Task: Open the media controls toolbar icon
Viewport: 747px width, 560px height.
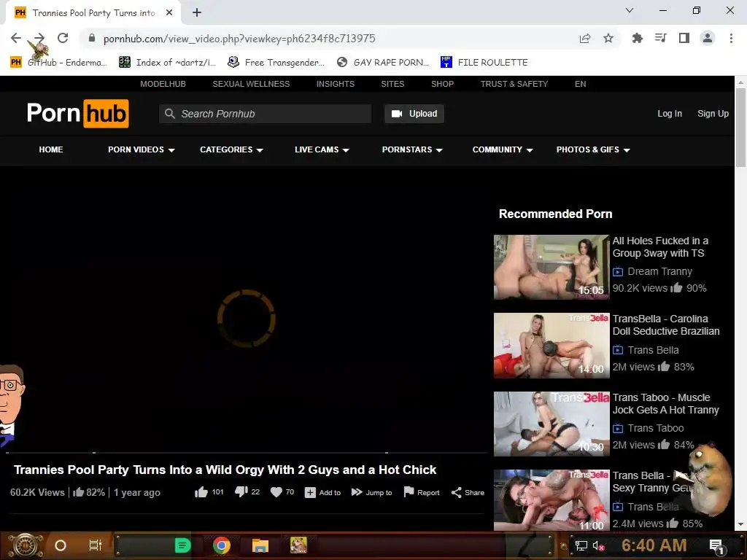Action: 661,38
